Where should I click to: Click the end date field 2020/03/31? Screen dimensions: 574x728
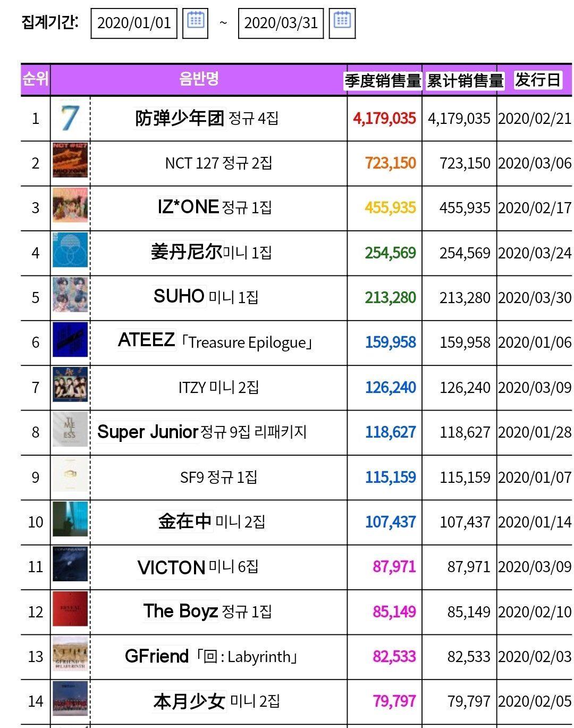[281, 23]
